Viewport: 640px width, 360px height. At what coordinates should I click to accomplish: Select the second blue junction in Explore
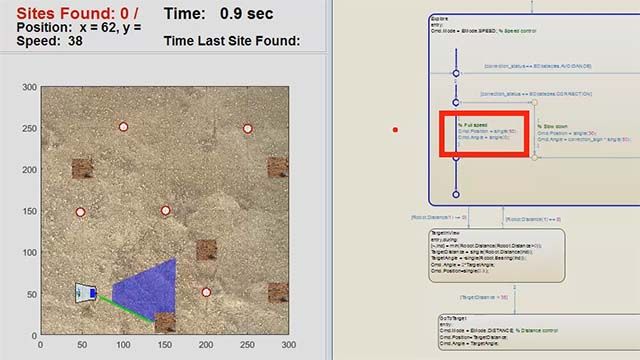(x=456, y=102)
